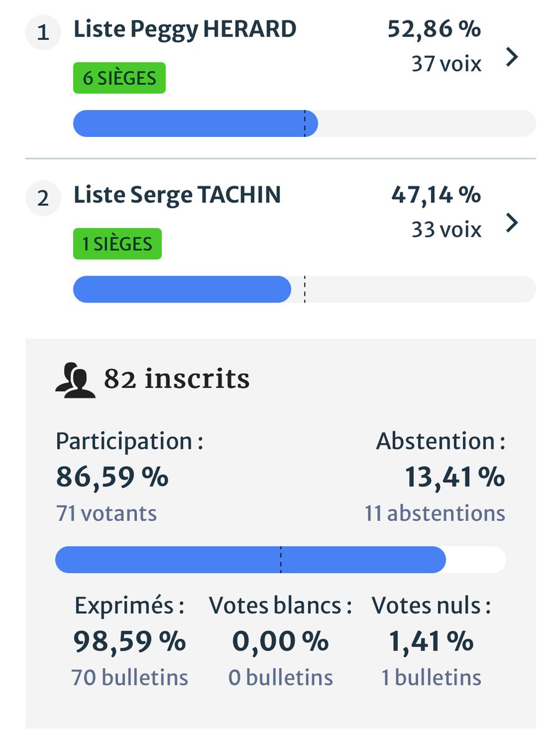Click rank 2 number badge
Viewport: 560px width, 730px height.
click(42, 199)
